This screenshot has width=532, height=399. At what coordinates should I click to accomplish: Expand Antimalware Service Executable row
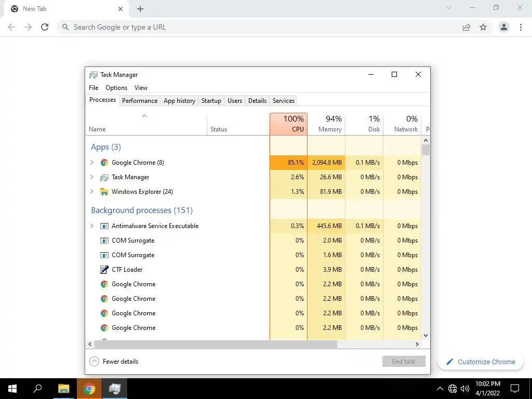91,226
